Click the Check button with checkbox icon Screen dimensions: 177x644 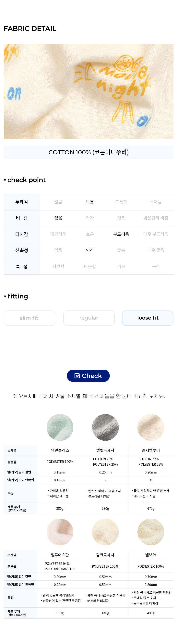(x=88, y=375)
